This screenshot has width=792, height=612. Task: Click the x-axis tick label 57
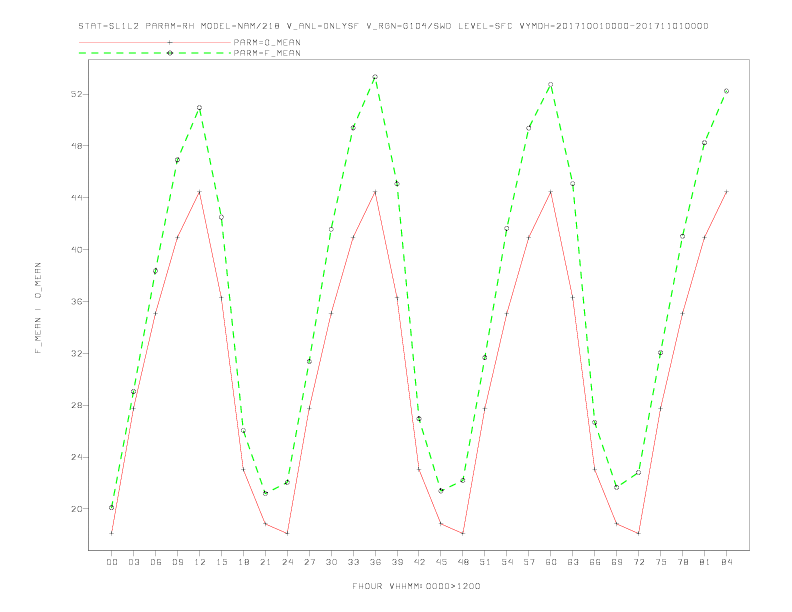point(529,562)
